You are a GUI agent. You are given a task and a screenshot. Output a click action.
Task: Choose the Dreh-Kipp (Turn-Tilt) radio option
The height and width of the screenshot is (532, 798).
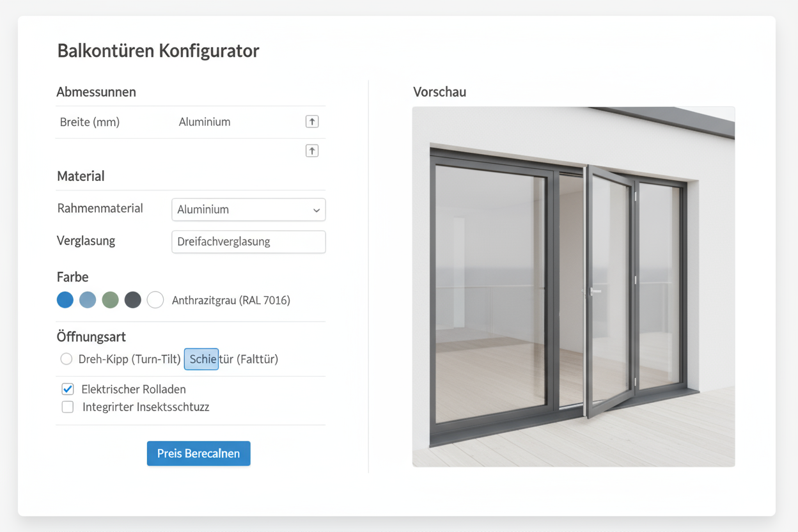(x=66, y=359)
